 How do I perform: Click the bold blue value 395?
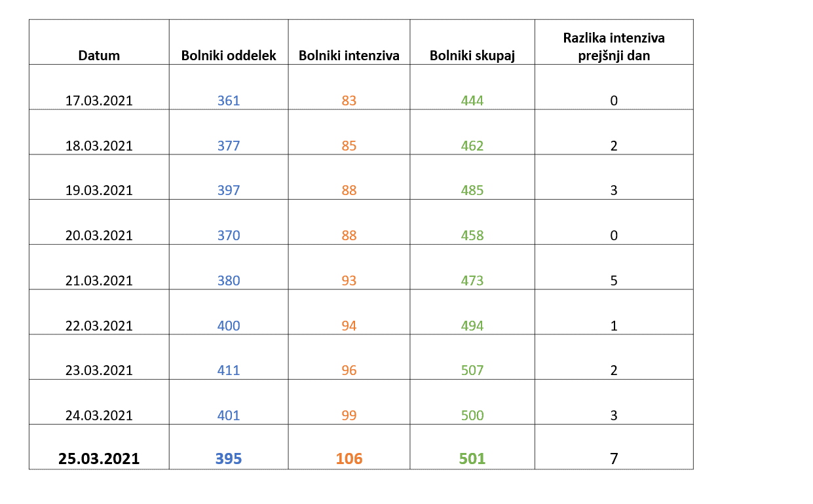[229, 459]
